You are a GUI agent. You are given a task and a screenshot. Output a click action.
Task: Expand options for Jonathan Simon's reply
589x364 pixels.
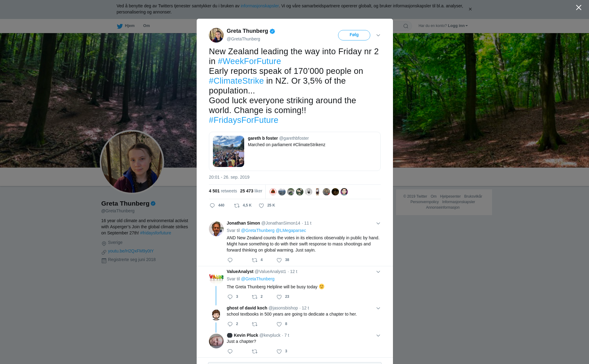pos(378,223)
